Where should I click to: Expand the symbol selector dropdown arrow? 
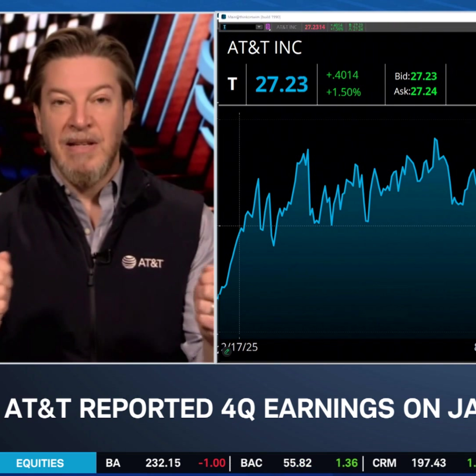pos(259,27)
